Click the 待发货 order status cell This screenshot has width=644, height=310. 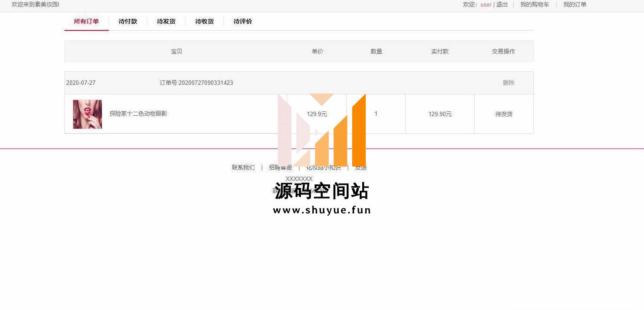pyautogui.click(x=504, y=114)
